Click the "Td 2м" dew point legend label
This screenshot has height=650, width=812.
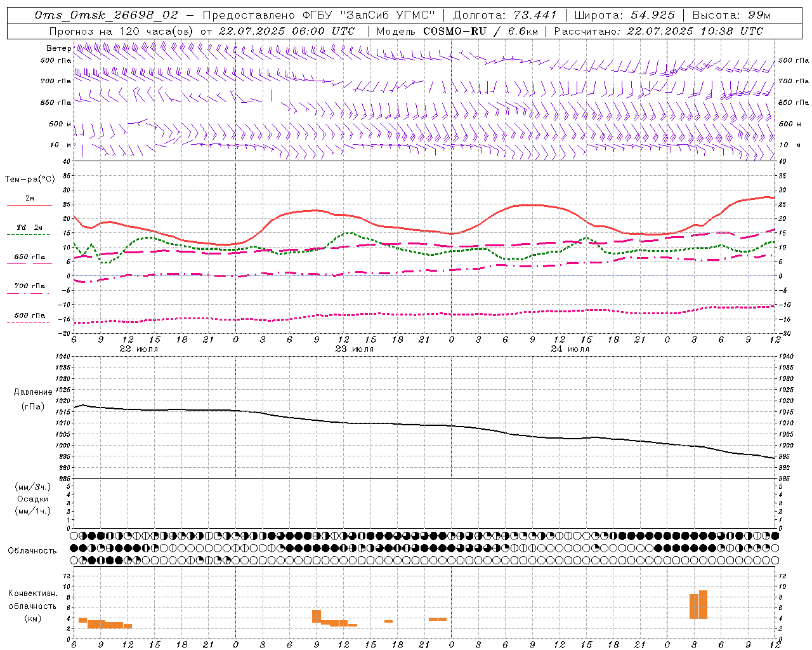(x=30, y=227)
